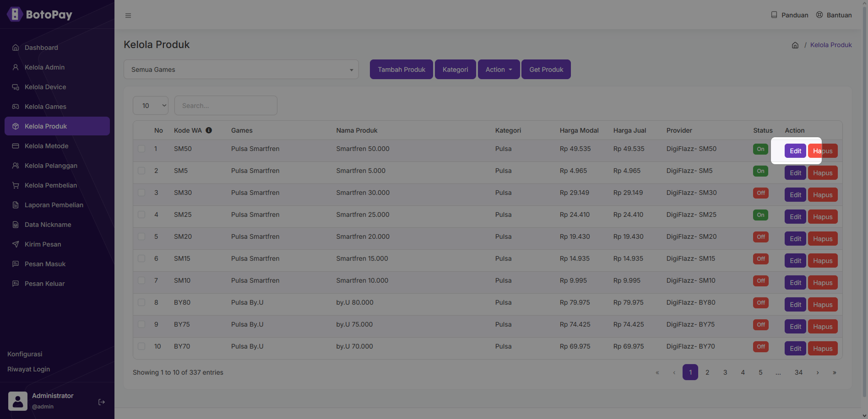This screenshot has width=868, height=419.
Task: Click the Kelola Device icon
Action: click(16, 87)
